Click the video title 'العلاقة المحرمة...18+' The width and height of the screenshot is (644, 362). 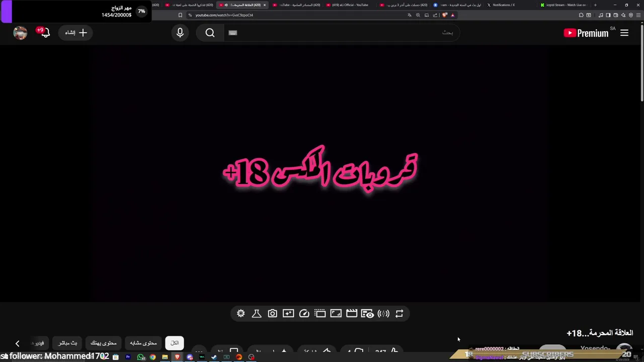[600, 333]
